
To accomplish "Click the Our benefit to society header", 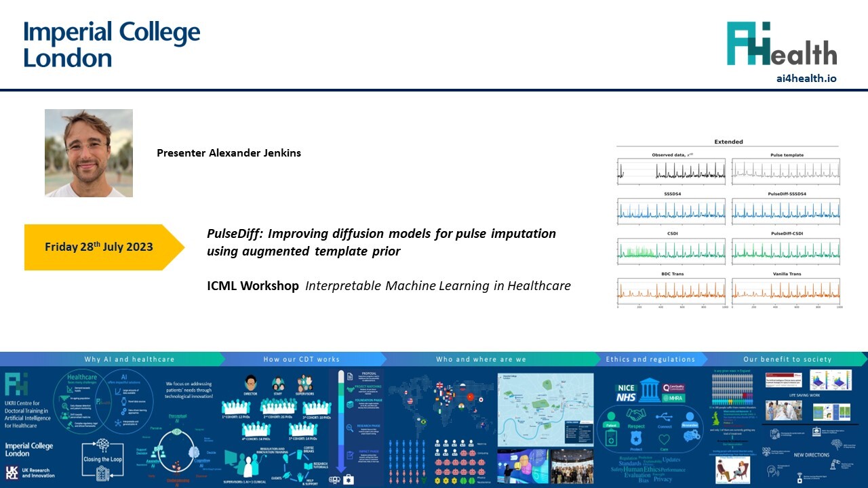I will click(787, 359).
